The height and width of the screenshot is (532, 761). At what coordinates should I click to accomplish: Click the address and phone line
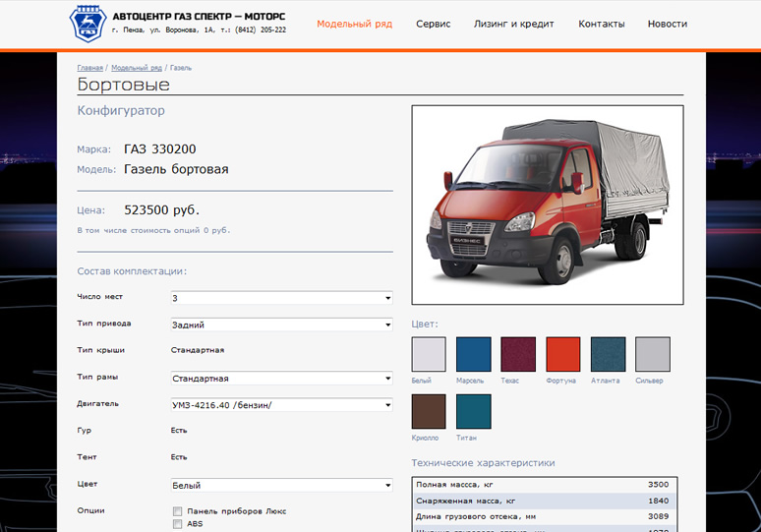[x=199, y=30]
